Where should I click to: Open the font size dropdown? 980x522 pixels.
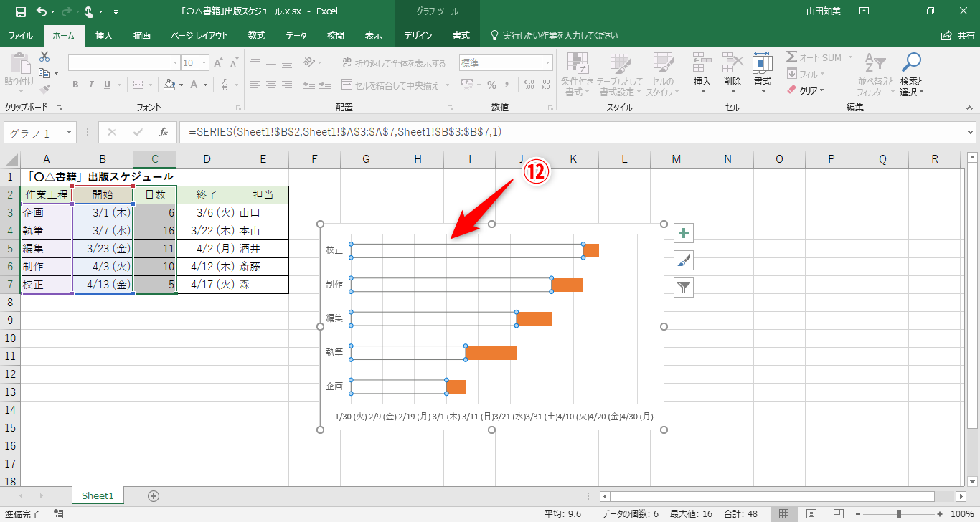pos(205,63)
